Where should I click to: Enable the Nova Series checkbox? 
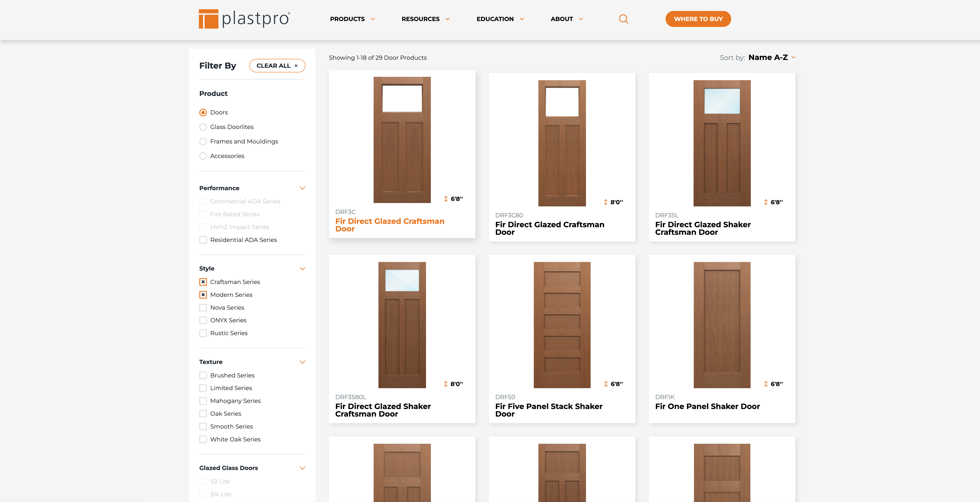click(203, 308)
